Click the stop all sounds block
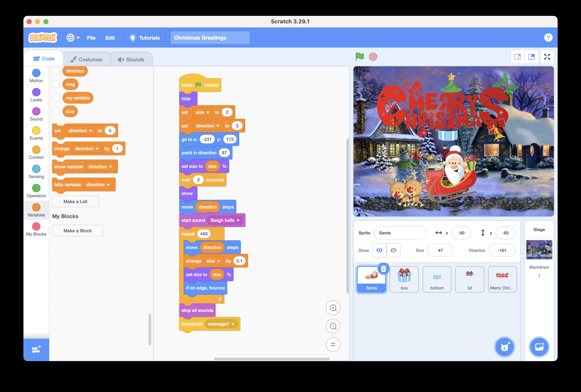 click(x=197, y=310)
